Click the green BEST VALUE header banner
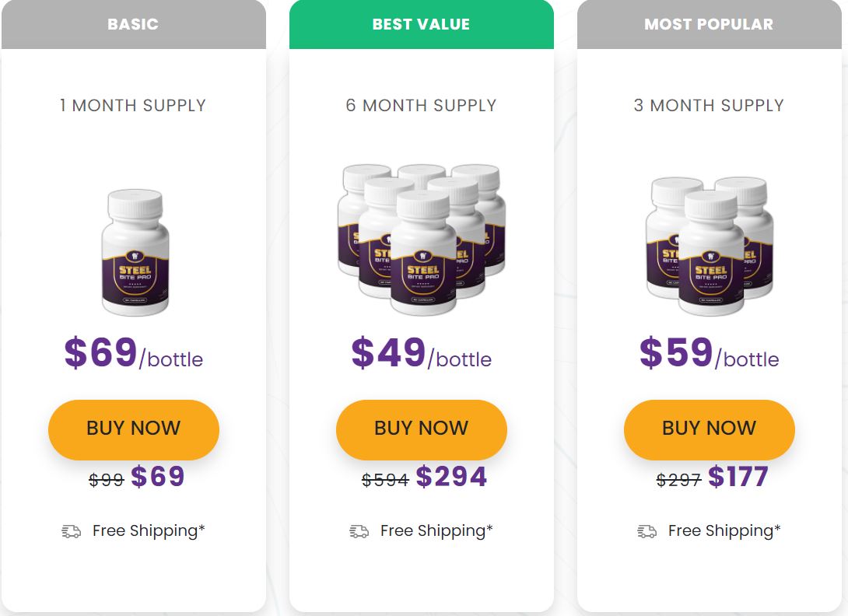The image size is (848, 616). 422,24
